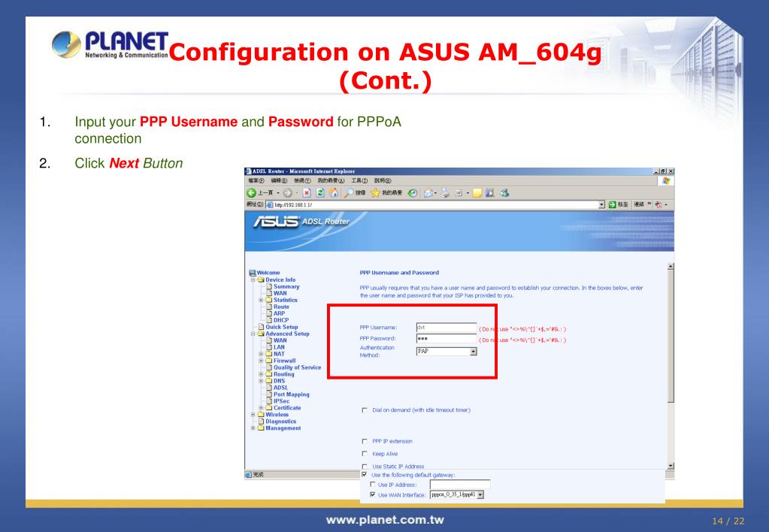
Task: Open the 工具(T) Tools menu
Action: tap(359, 180)
